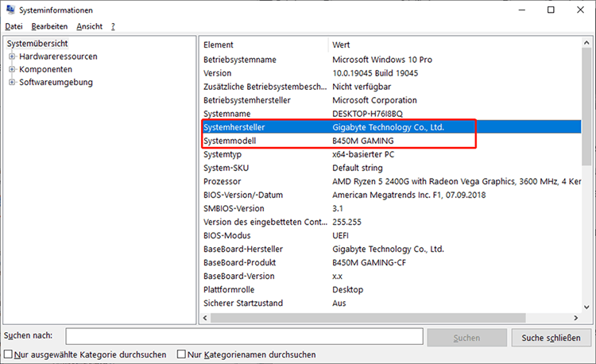The image size is (596, 364).
Task: Select the Betriebssystemhersteller row
Action: (x=391, y=100)
